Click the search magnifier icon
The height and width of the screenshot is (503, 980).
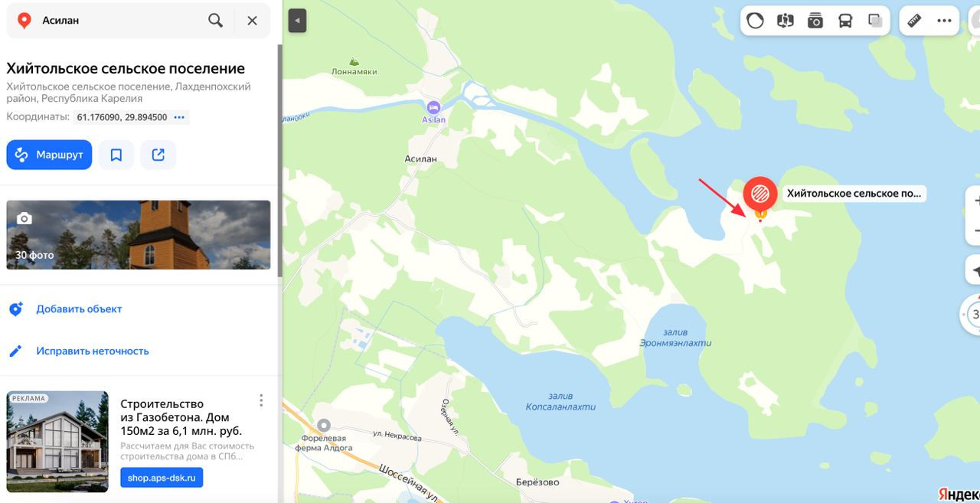click(x=215, y=21)
